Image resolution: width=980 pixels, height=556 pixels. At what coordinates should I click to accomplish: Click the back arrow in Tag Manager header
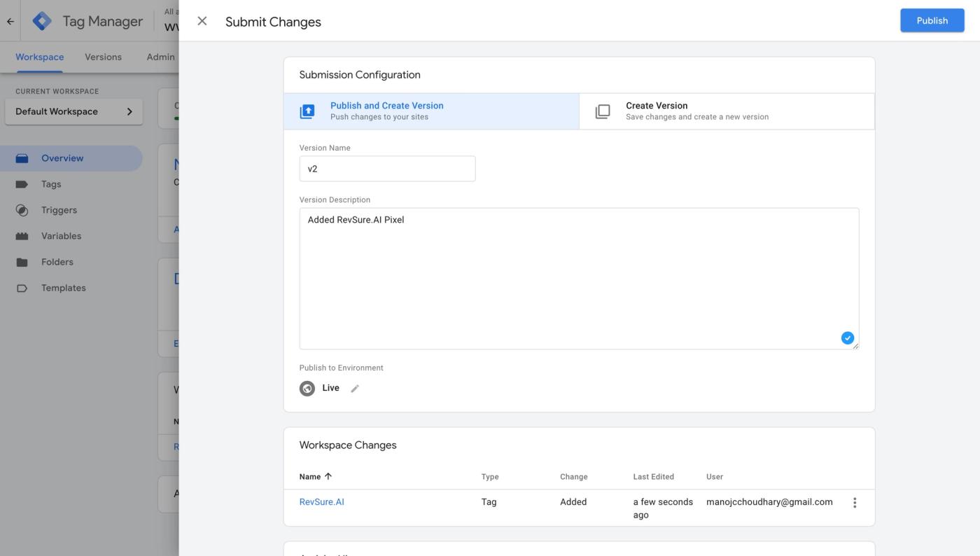(x=10, y=21)
